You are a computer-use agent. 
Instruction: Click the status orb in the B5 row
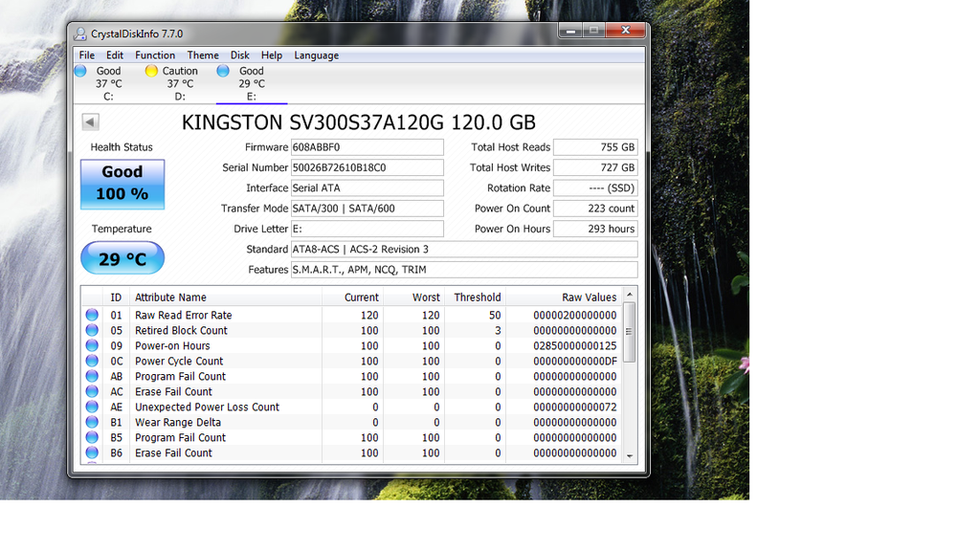coord(92,437)
